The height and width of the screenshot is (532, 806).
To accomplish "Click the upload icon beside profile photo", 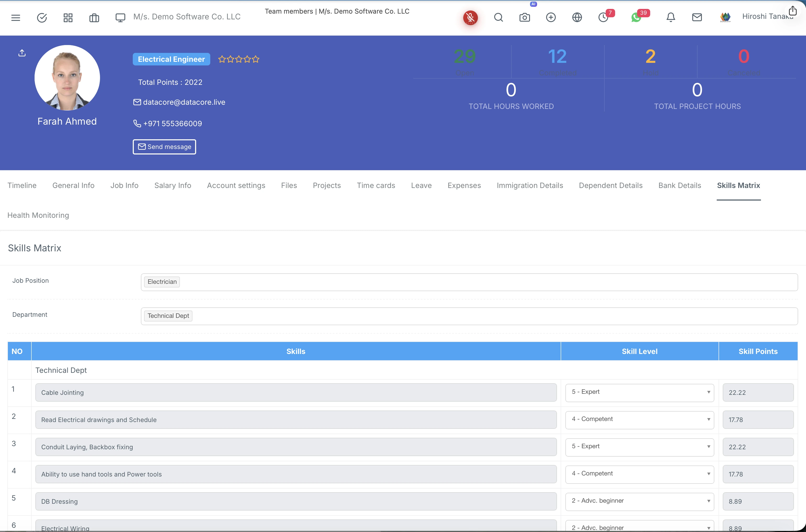I will [22, 53].
